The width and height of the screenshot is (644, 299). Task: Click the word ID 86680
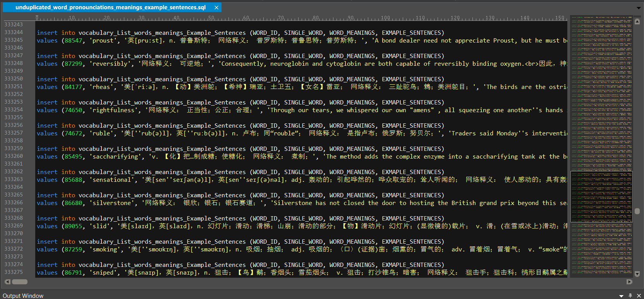pyautogui.click(x=74, y=203)
